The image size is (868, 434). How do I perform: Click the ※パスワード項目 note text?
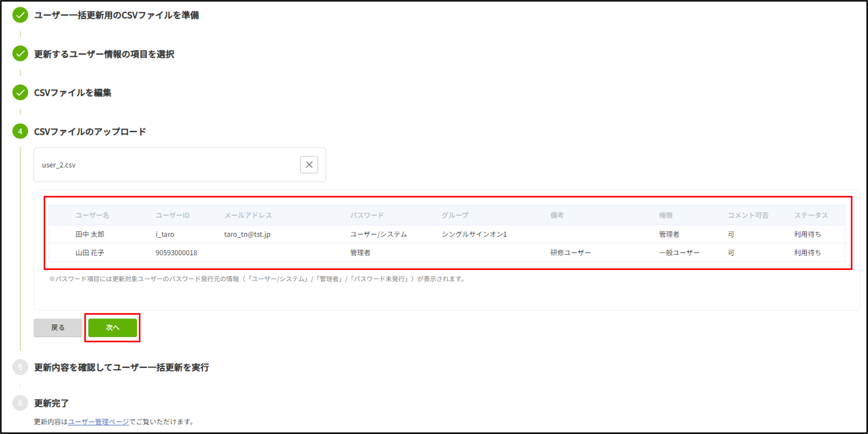pyautogui.click(x=257, y=279)
